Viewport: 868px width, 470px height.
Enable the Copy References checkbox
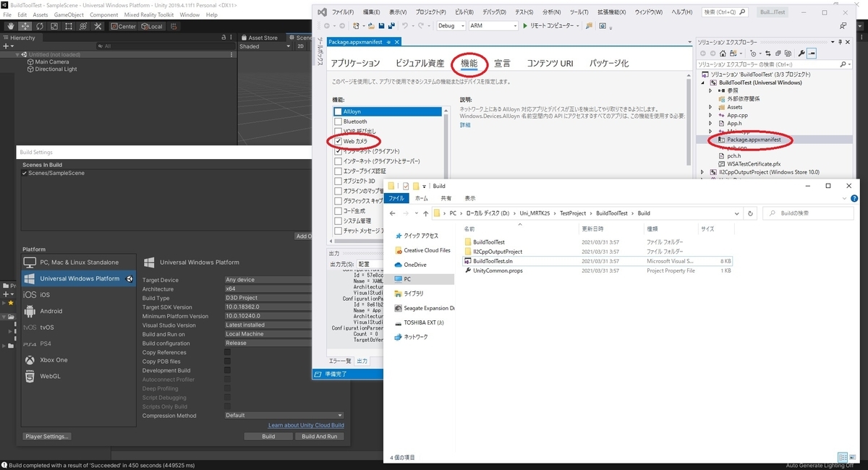click(x=228, y=352)
